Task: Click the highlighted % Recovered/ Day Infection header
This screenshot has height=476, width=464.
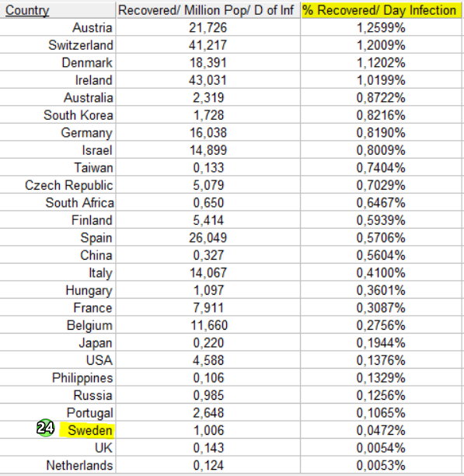Action: 381,10
